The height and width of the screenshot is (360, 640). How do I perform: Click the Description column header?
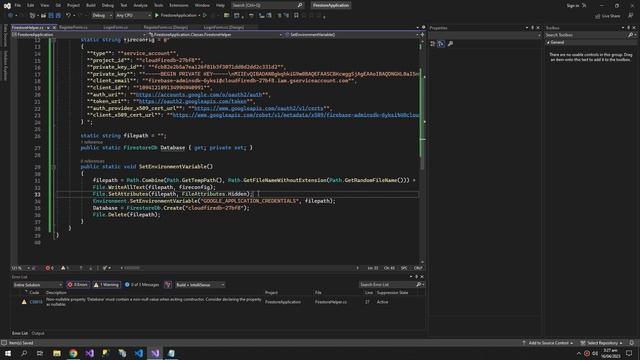pos(56,293)
